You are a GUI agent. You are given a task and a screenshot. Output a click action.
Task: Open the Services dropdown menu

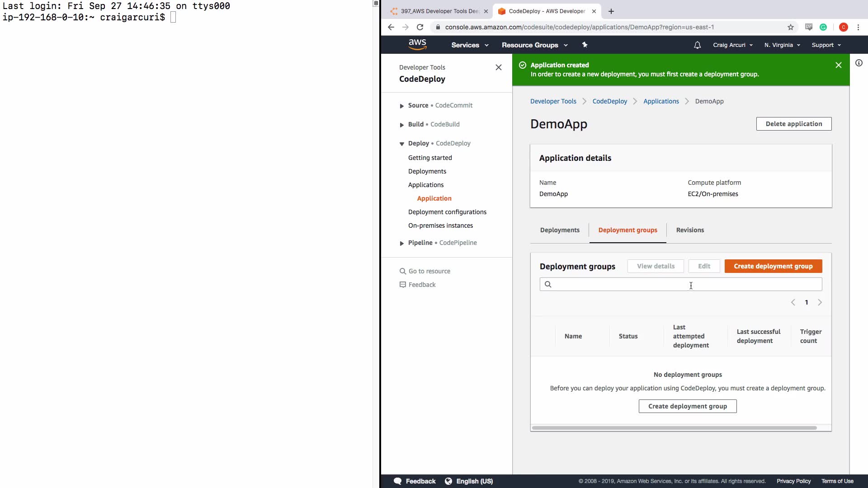tap(470, 45)
